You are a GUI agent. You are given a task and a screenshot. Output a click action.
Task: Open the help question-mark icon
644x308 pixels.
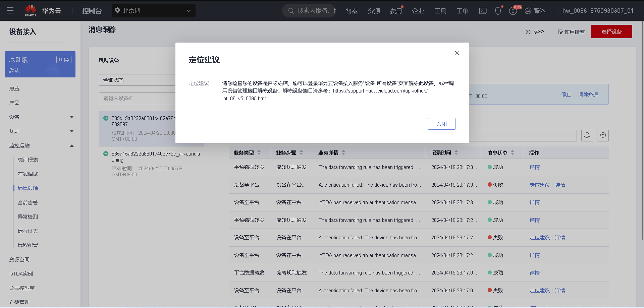(513, 11)
